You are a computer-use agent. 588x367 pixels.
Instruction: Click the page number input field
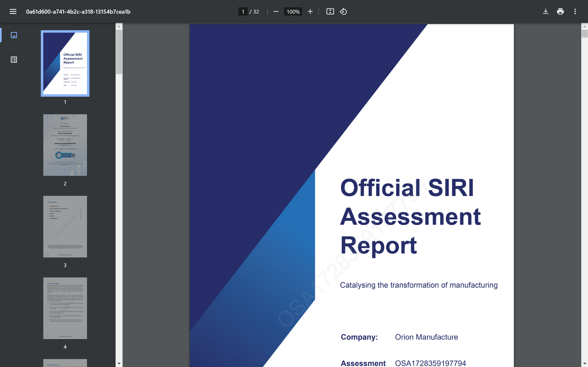click(x=243, y=11)
